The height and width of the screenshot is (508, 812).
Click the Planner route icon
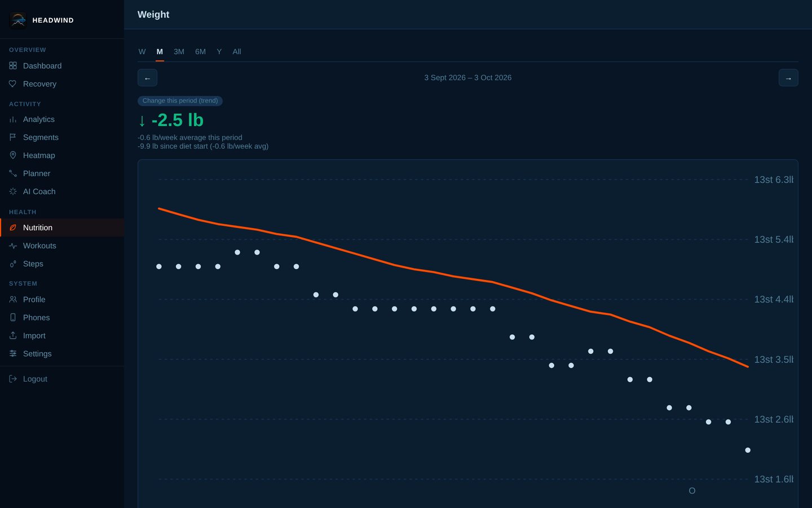click(x=13, y=174)
